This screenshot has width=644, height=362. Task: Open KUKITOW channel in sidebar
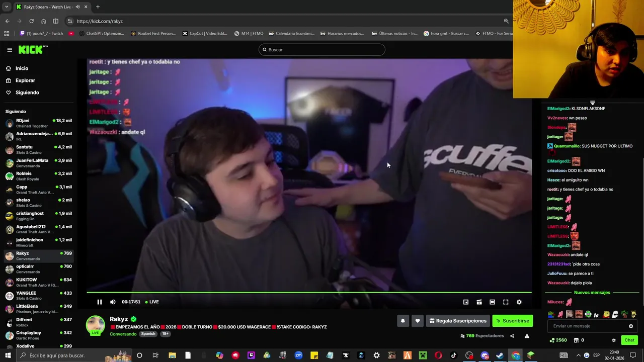38,282
